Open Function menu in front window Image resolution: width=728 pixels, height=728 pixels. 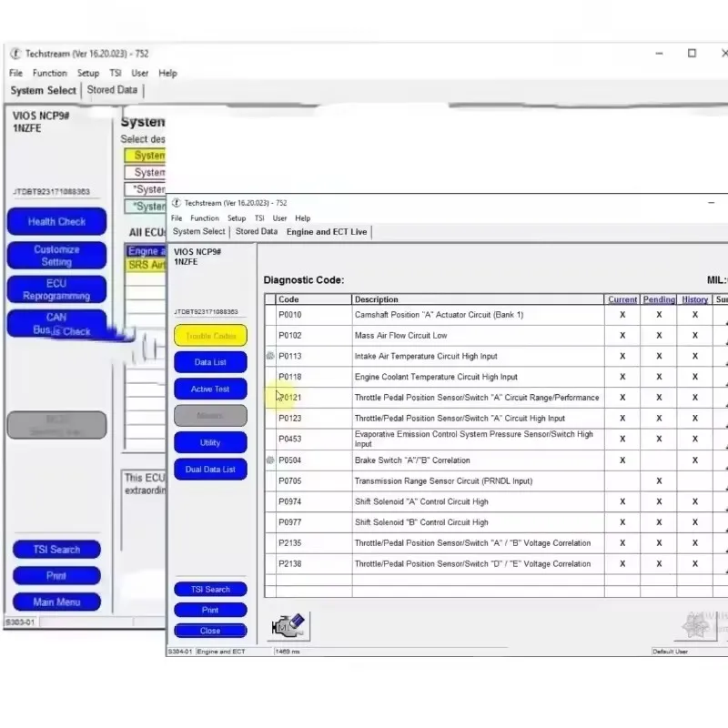(x=204, y=218)
